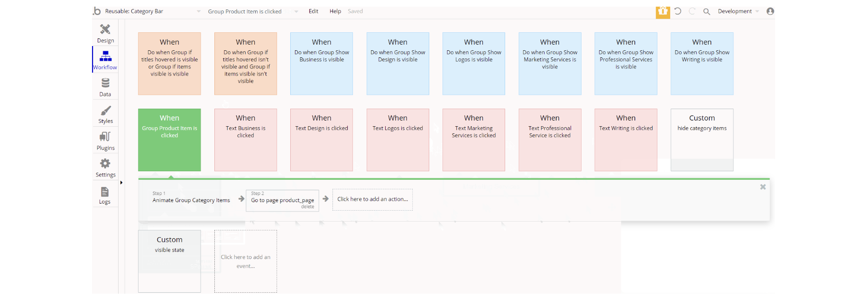Open the Plugins section

(105, 140)
